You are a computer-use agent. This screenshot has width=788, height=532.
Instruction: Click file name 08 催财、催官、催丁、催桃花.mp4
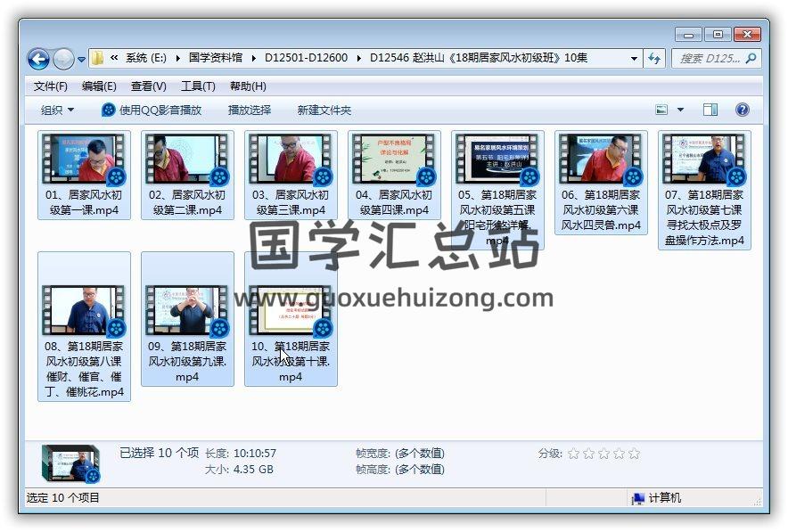[84, 369]
